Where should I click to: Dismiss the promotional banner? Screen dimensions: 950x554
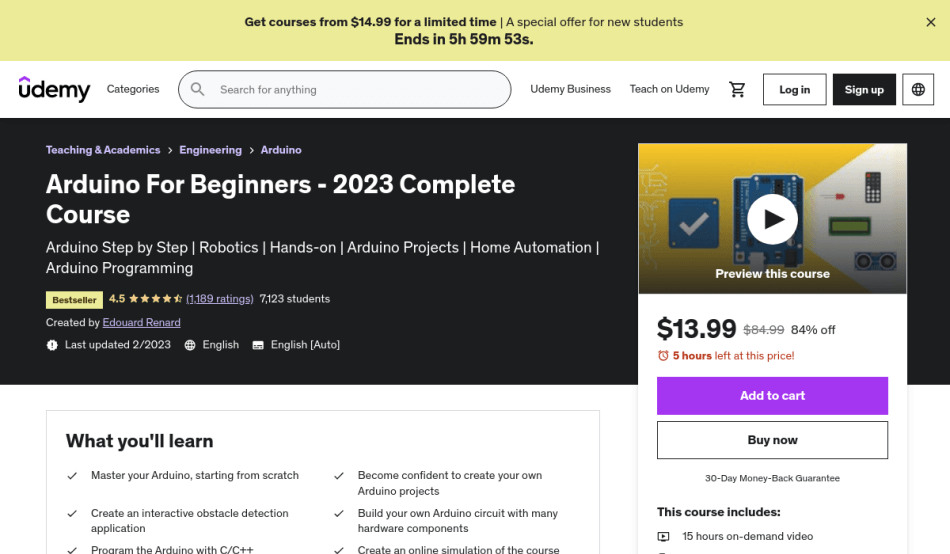931,22
